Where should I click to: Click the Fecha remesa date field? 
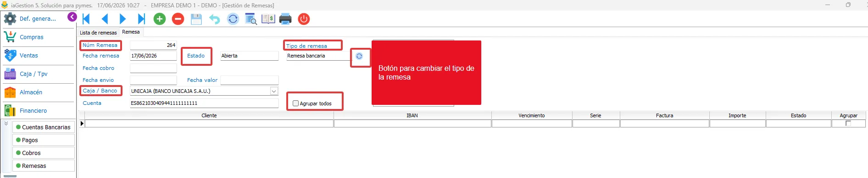click(153, 56)
